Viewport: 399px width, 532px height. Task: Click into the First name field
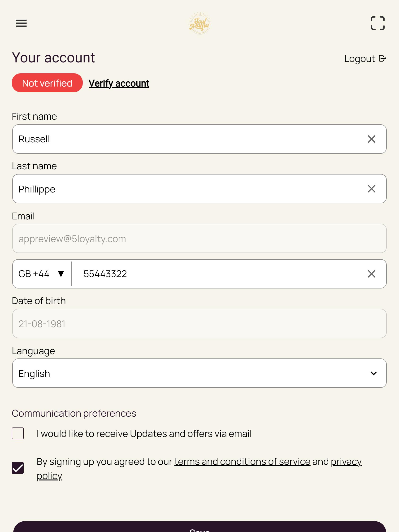click(188, 139)
